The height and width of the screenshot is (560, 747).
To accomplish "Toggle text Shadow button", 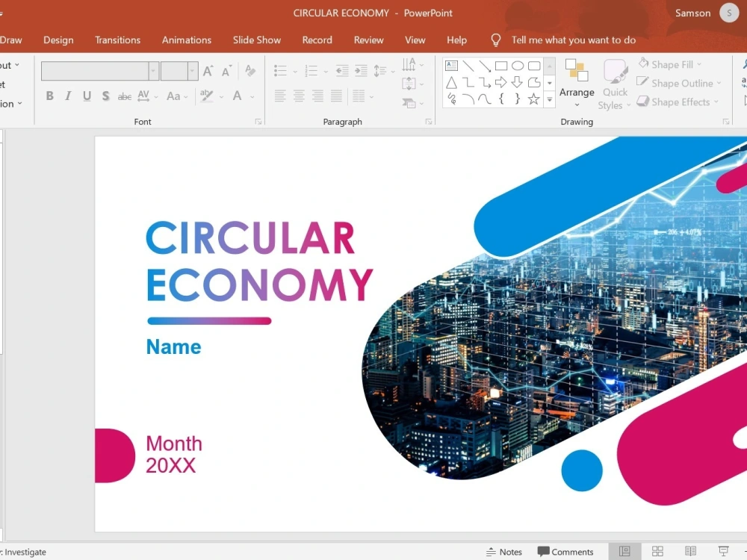I will tap(105, 96).
